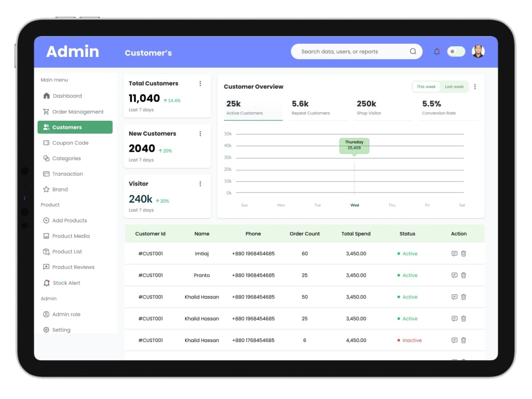Click the Stock Alert bell icon
This screenshot has width=532, height=399.
click(x=46, y=283)
